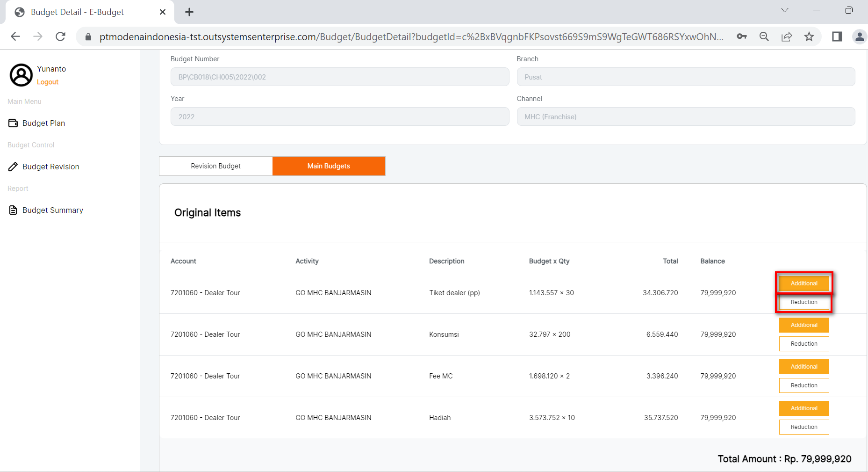Image resolution: width=868 pixels, height=472 pixels.
Task: Click the Budget Plan wallet icon
Action: click(x=13, y=123)
